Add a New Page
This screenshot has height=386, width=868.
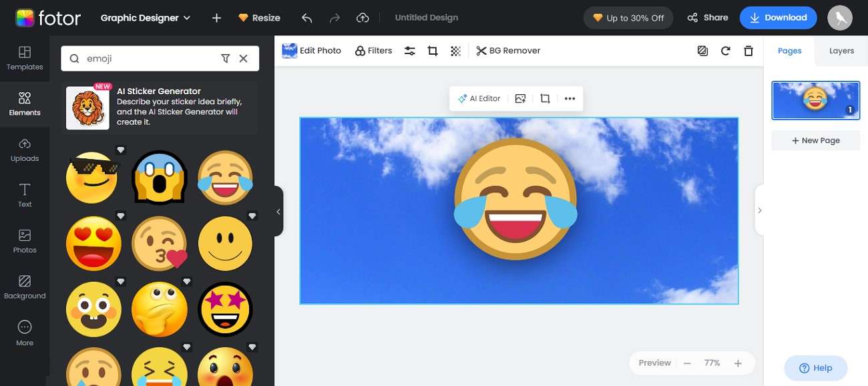click(815, 140)
